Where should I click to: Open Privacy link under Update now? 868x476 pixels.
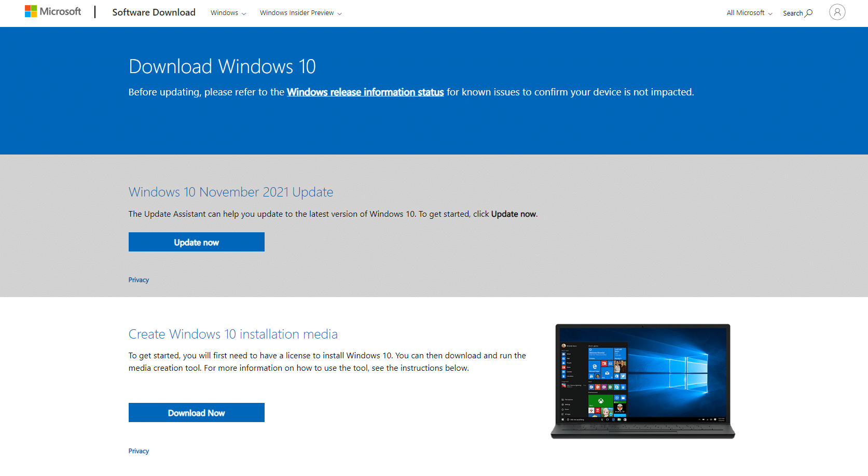tap(139, 280)
